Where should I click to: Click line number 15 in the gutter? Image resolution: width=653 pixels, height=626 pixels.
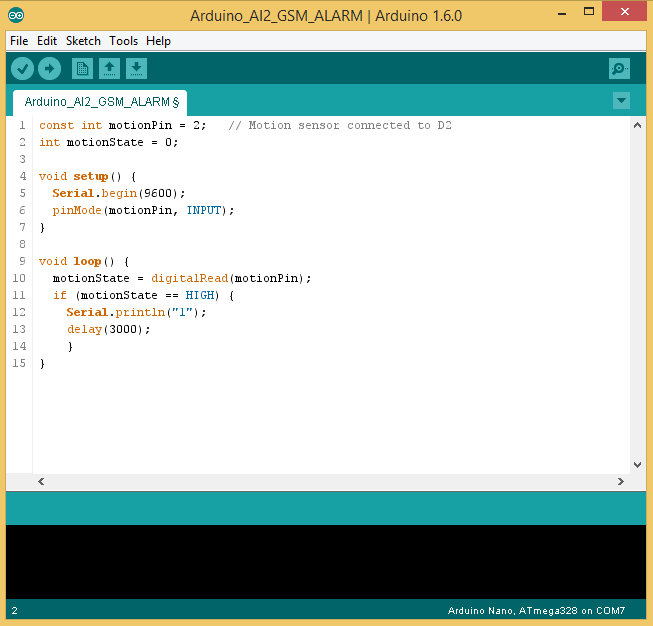coord(19,363)
